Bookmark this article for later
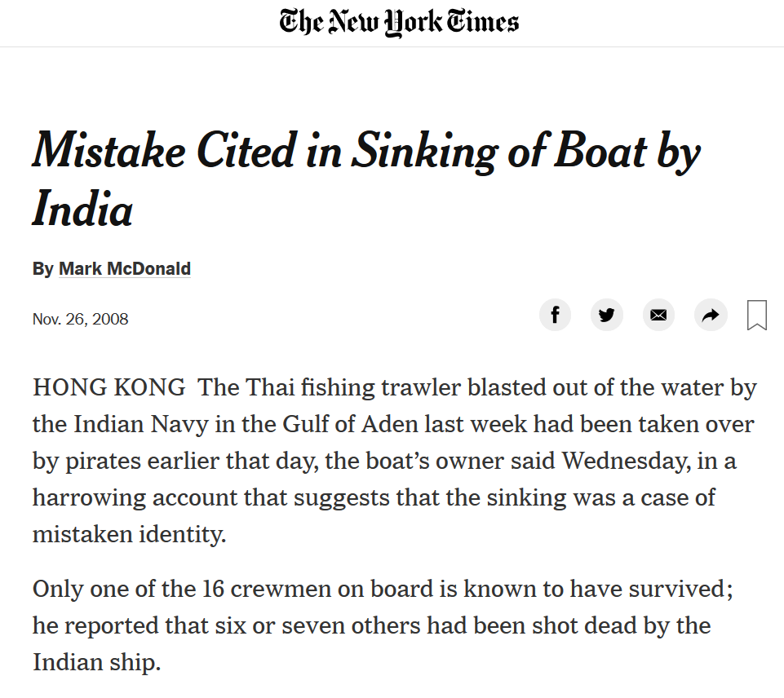Screen dimensions: 784x698 (x=757, y=315)
